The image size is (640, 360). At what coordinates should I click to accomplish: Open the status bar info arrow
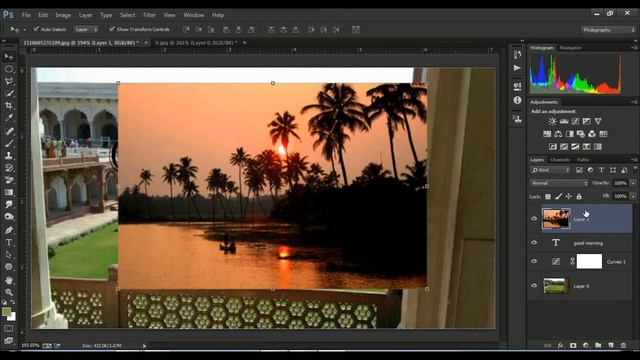pyautogui.click(x=144, y=346)
